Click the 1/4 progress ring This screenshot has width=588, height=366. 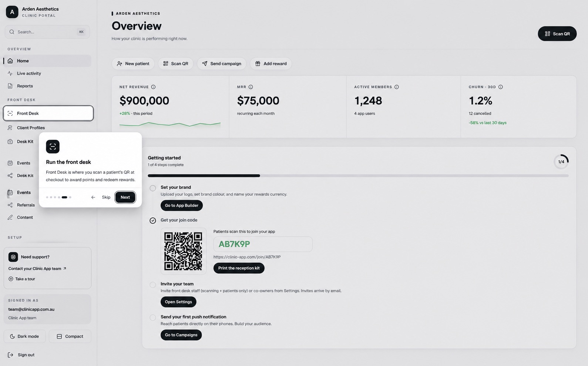click(x=561, y=162)
